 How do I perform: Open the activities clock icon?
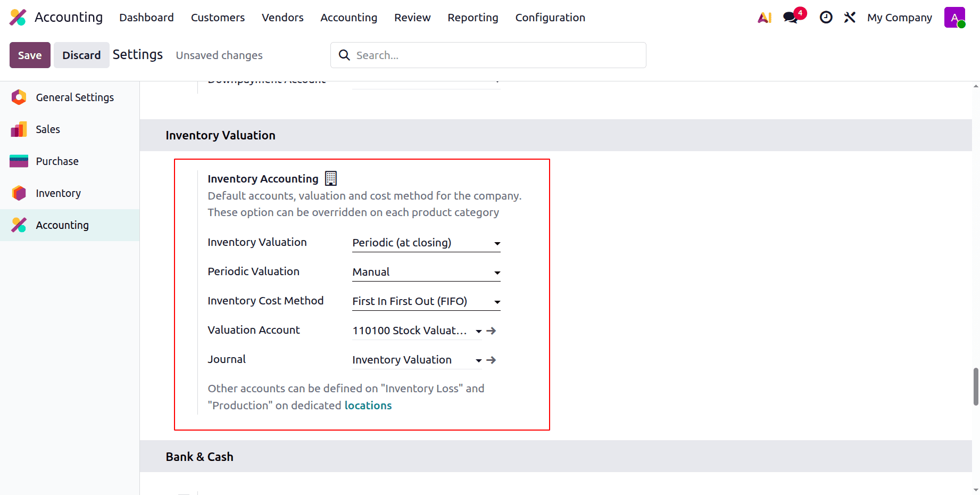826,18
